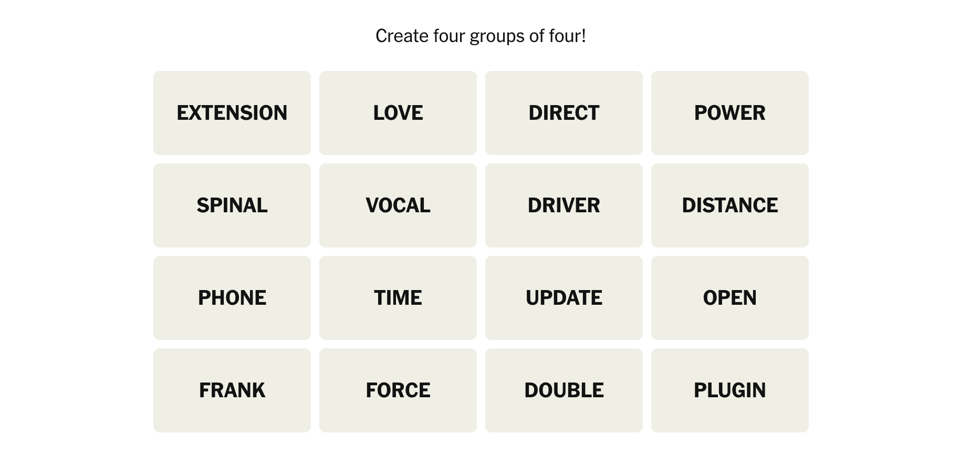Screen dimensions: 980x454
Task: Tap the word card labeled EXTENSION in the top row
Action: point(232,113)
